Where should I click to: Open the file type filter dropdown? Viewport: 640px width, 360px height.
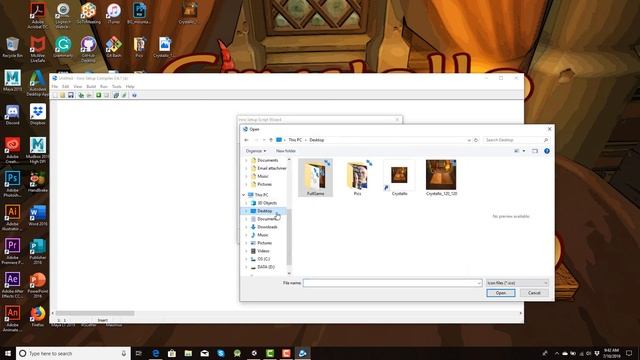pyautogui.click(x=517, y=283)
